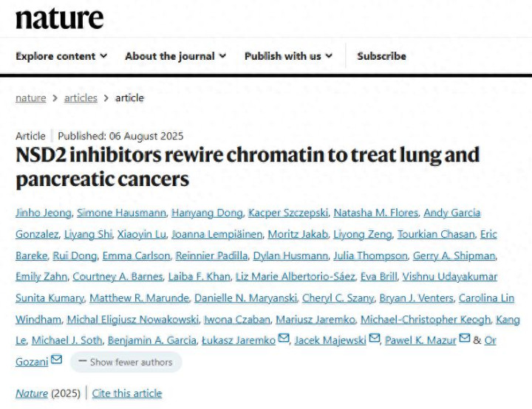Click envelope icon next to Jacek Majewski
Screen dimensions: 532x409
pos(374,338)
